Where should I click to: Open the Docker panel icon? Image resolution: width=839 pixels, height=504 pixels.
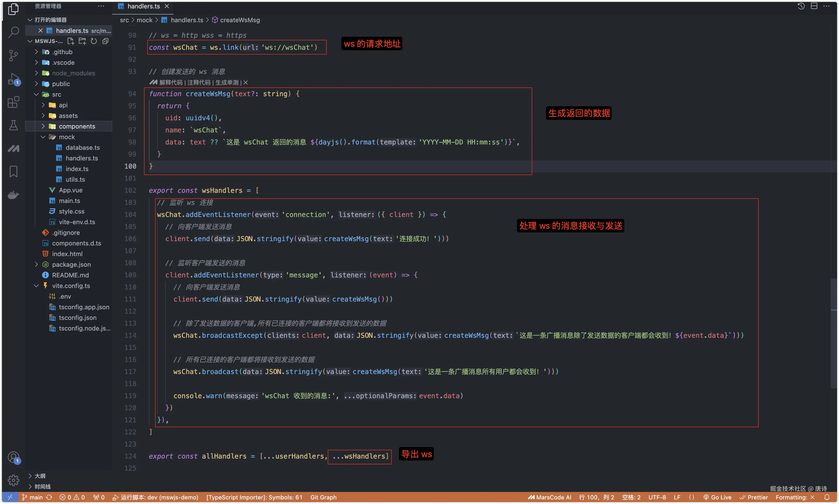13,194
